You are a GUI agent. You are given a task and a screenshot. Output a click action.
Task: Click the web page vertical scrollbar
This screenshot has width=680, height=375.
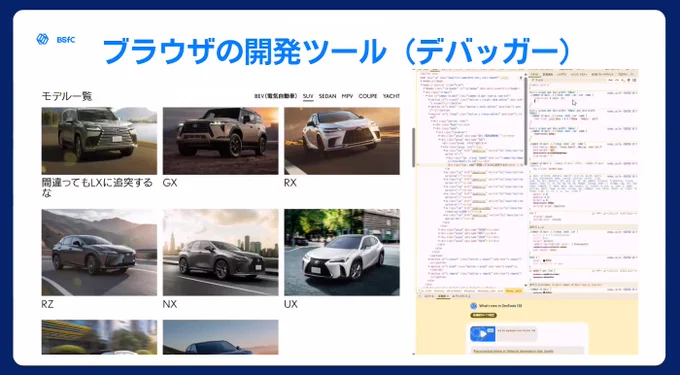point(413,147)
